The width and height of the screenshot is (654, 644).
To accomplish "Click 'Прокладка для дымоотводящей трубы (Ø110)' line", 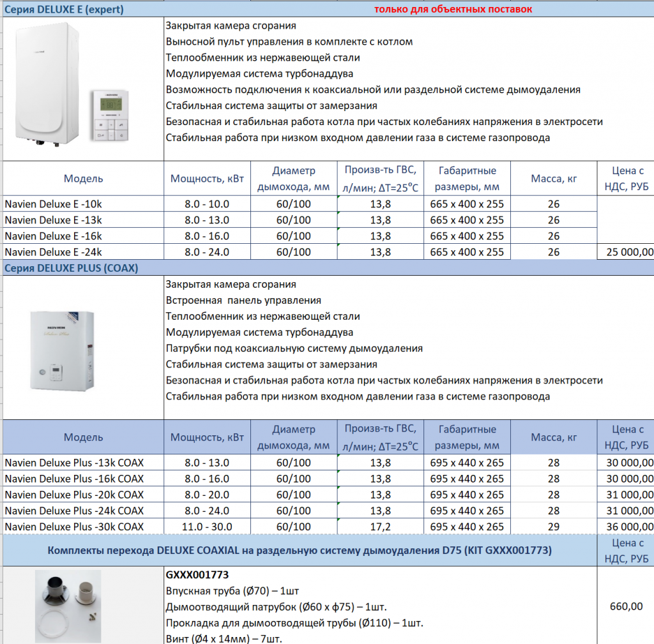I will [294, 623].
